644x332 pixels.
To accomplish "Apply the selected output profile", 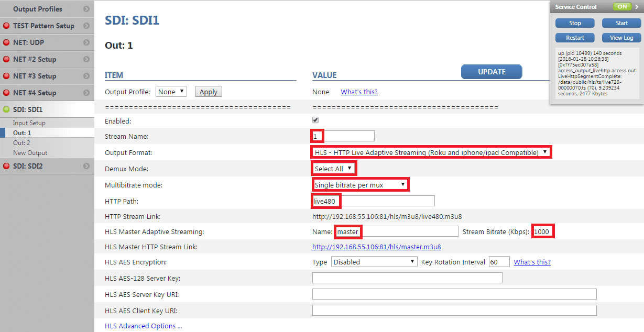I will pos(209,92).
